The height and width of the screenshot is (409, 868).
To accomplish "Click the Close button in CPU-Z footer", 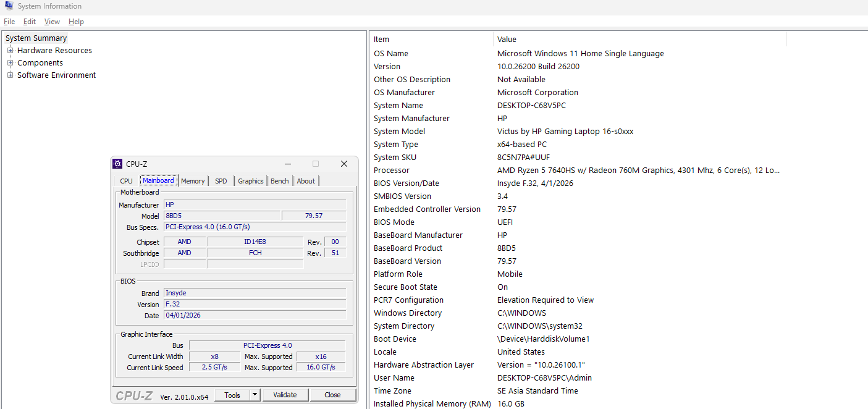I will coord(332,395).
